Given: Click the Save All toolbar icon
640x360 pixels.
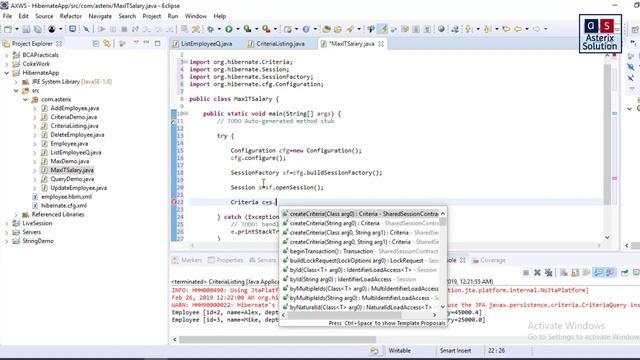Looking at the screenshot, I should (37, 29).
